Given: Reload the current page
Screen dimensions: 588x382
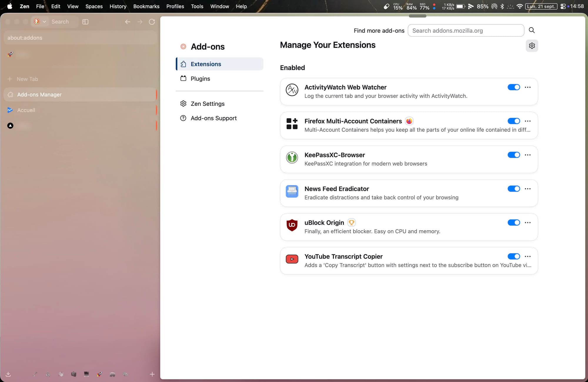Looking at the screenshot, I should tap(152, 22).
